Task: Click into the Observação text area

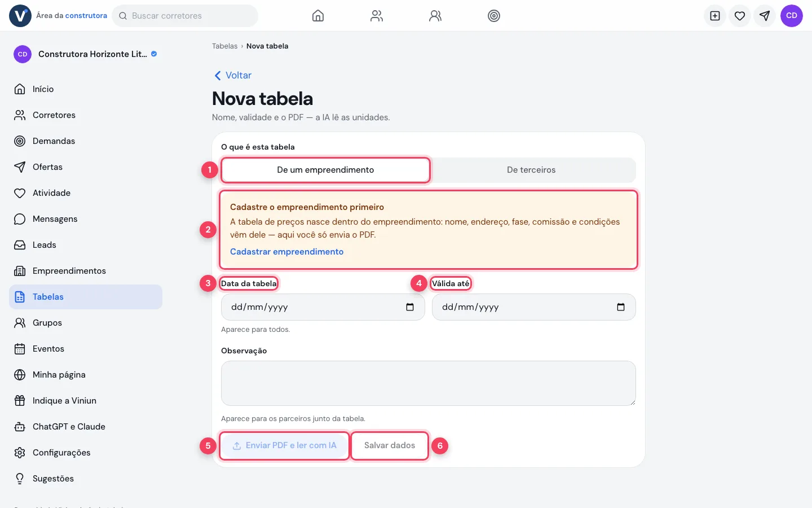Action: coord(429,383)
